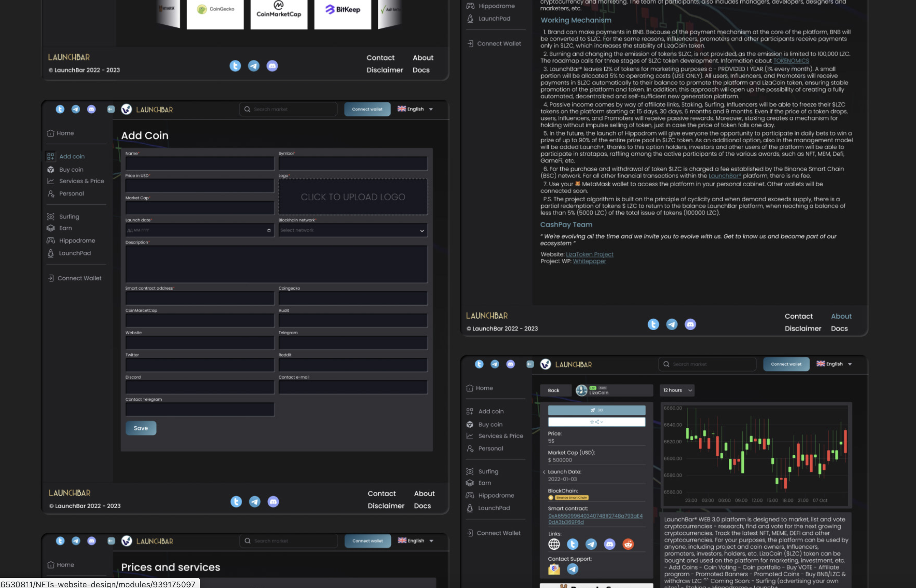Focus the Name input field
The width and height of the screenshot is (916, 588).
[x=200, y=163]
